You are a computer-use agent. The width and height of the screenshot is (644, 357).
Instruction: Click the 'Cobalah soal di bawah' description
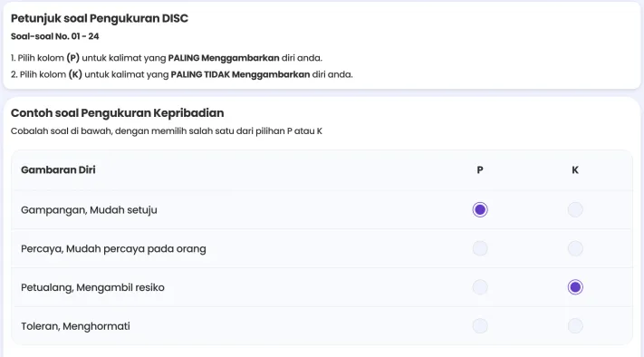(167, 131)
